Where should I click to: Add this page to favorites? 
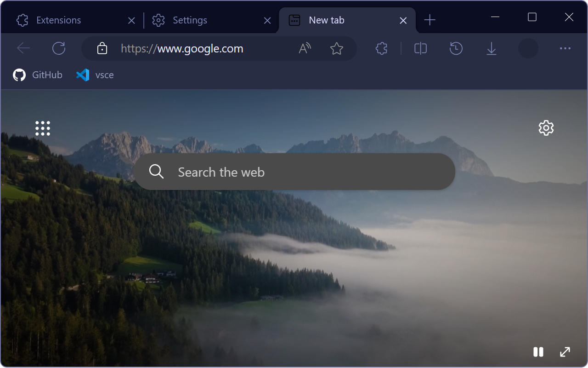[337, 48]
